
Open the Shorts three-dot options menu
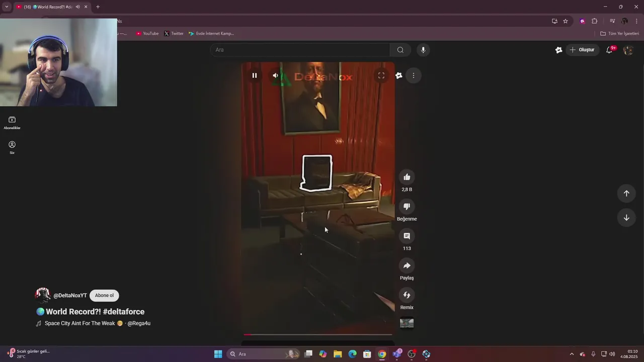[x=414, y=75]
